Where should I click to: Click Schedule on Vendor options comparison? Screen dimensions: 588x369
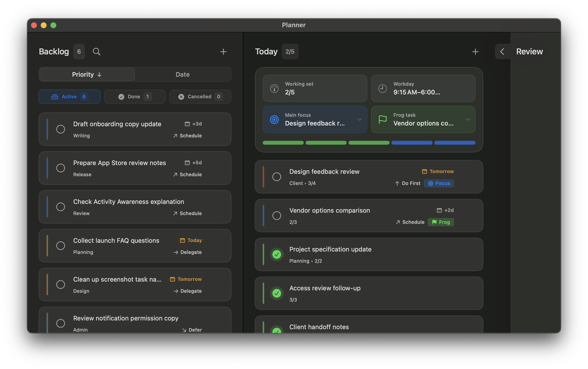pyautogui.click(x=410, y=222)
